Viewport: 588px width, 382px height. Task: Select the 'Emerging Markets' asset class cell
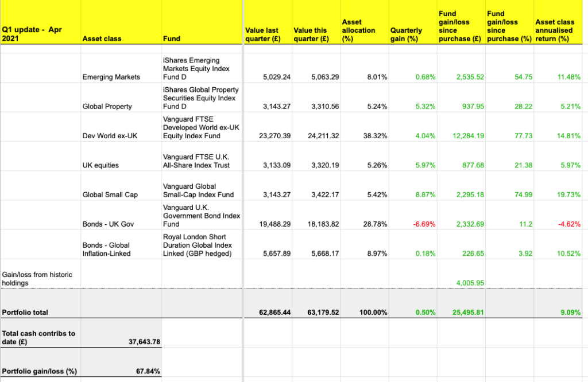[x=121, y=68]
